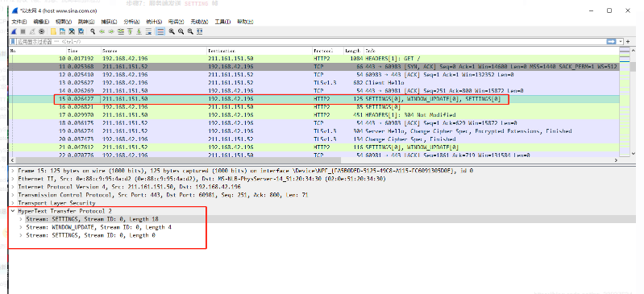The height and width of the screenshot is (294, 644).
Task: Open display filter history dropdown
Action: (621, 41)
